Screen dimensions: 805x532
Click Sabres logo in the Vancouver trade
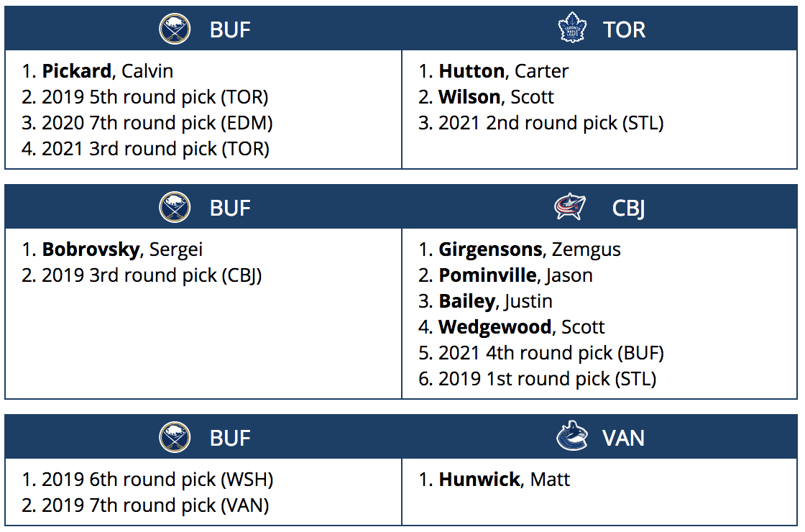tap(175, 437)
